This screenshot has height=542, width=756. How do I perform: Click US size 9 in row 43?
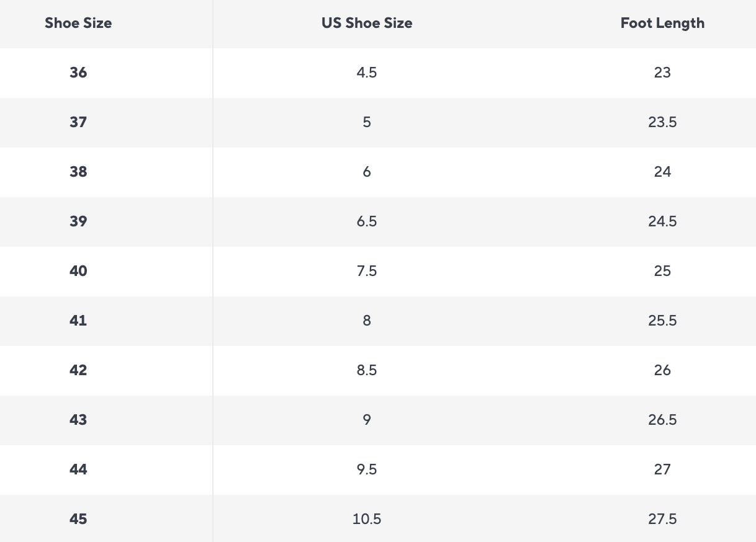(367, 420)
